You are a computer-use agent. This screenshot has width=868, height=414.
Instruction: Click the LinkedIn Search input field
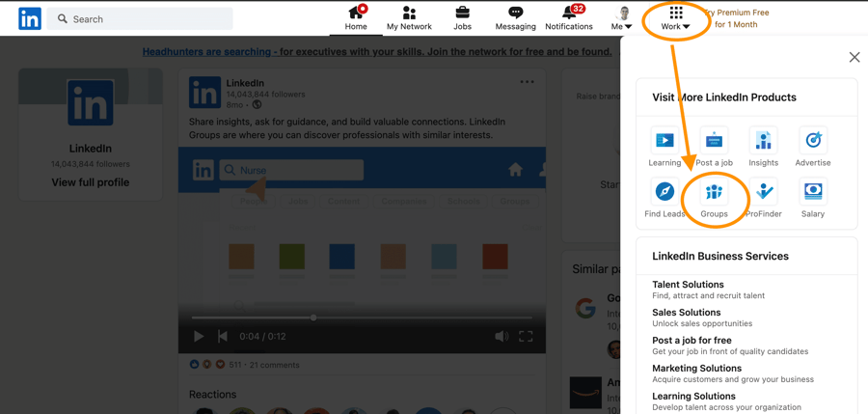click(140, 19)
